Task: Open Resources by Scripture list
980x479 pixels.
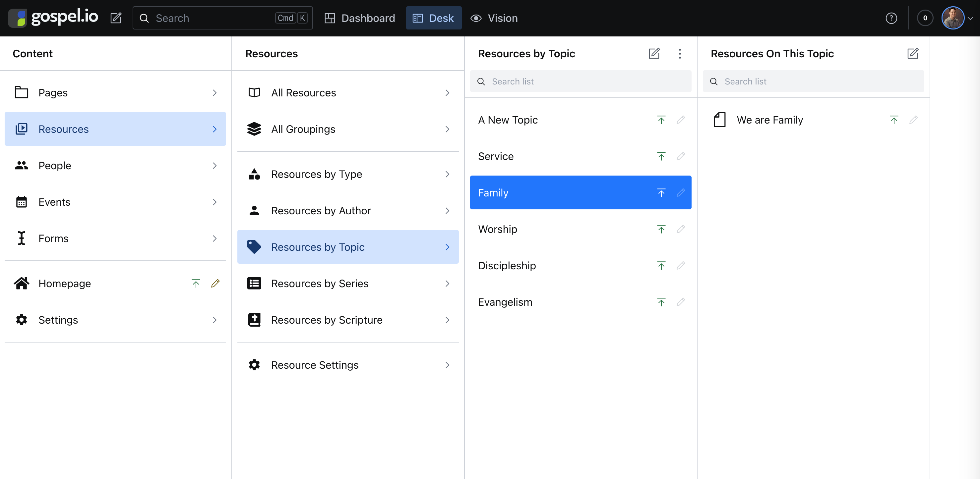Action: [x=348, y=320]
